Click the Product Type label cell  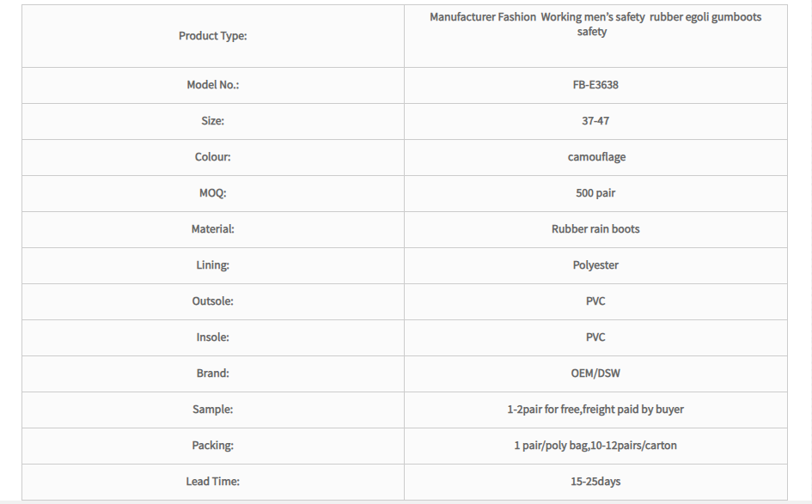tap(213, 36)
